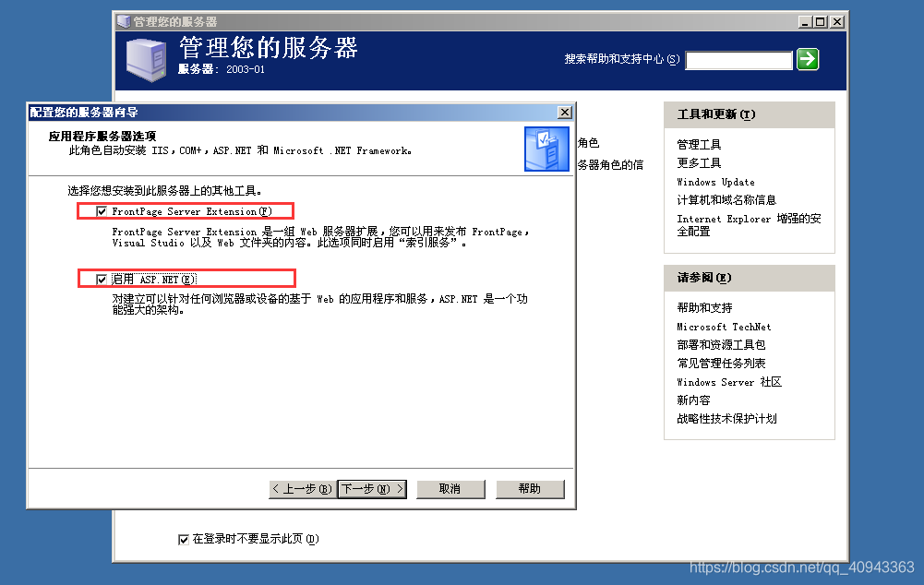Viewport: 924px width, 585px height.
Task: Open 新内容 link
Action: (x=693, y=400)
